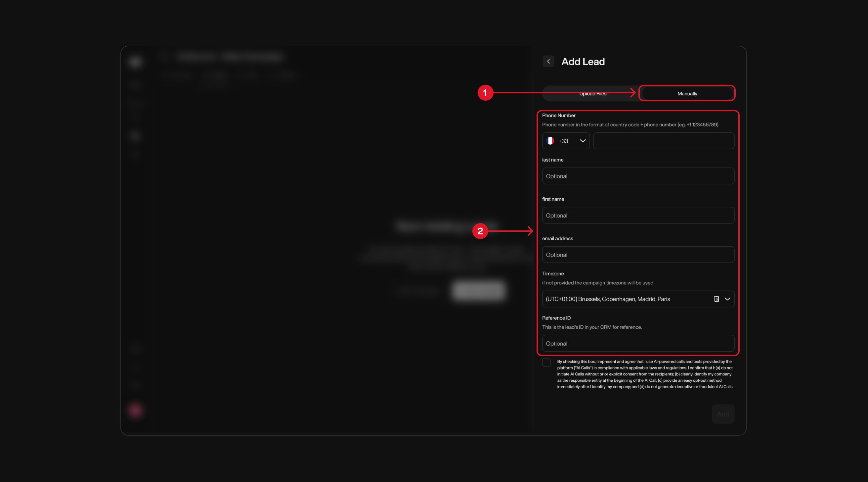Viewport: 868px width, 482px height.
Task: Click the app logo at the sidebar top
Action: point(135,62)
